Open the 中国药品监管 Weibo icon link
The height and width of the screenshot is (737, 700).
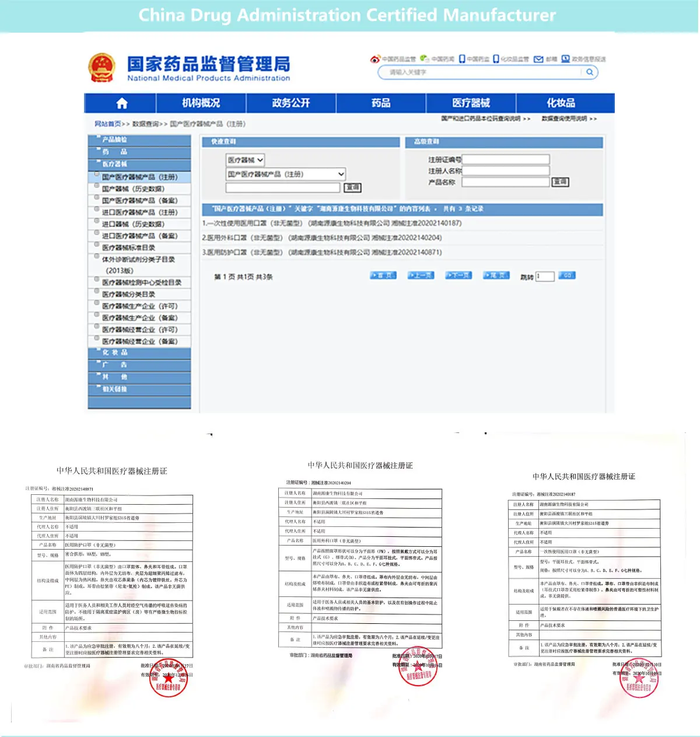(375, 59)
